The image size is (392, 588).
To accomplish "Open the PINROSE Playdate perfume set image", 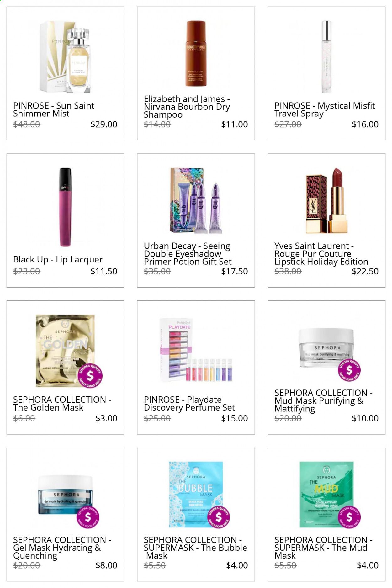I will [x=196, y=350].
